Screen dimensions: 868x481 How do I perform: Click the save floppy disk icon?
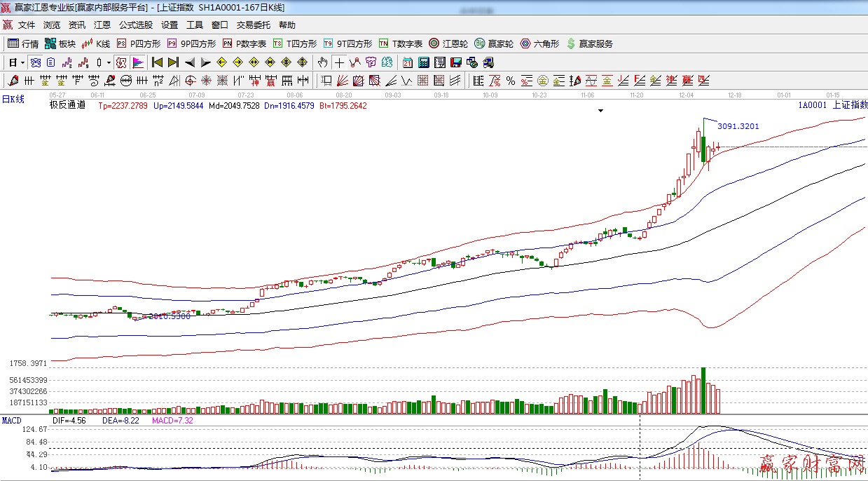coord(455,62)
